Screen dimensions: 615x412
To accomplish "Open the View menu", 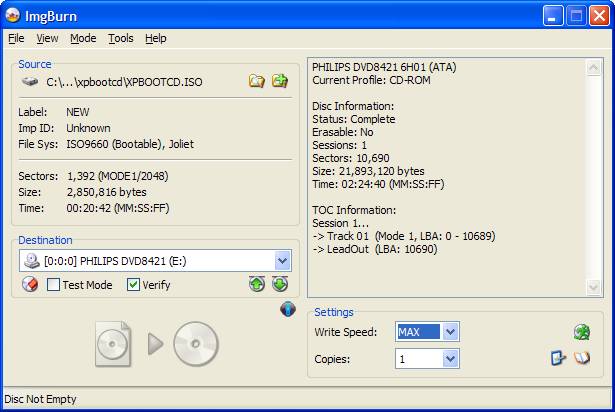I will coord(47,38).
